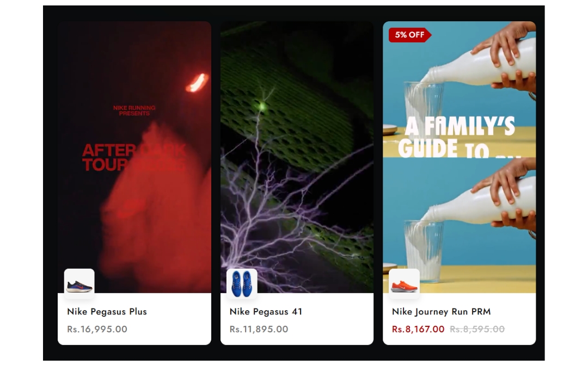Click the Rs.11,895.00 price

tap(259, 329)
